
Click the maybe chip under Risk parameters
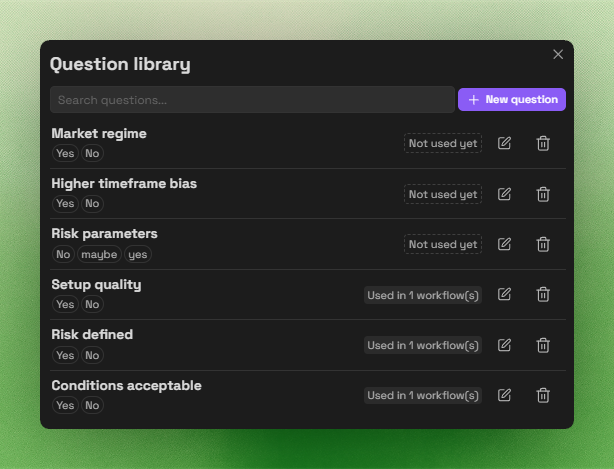99,254
